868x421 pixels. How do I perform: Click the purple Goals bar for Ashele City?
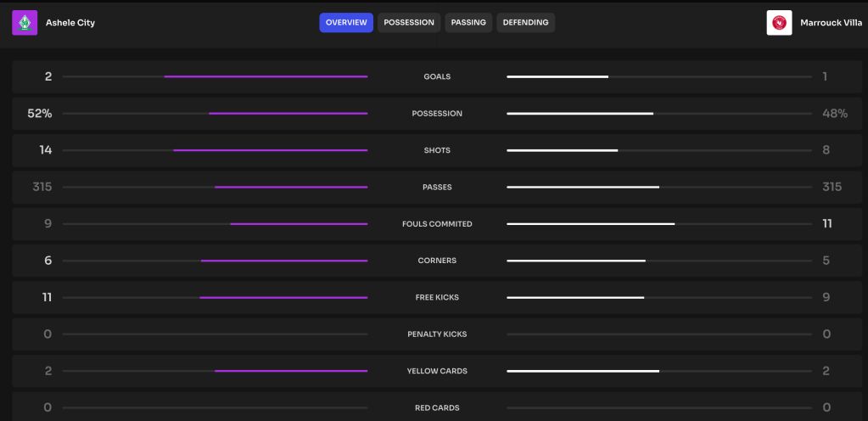tap(266, 76)
